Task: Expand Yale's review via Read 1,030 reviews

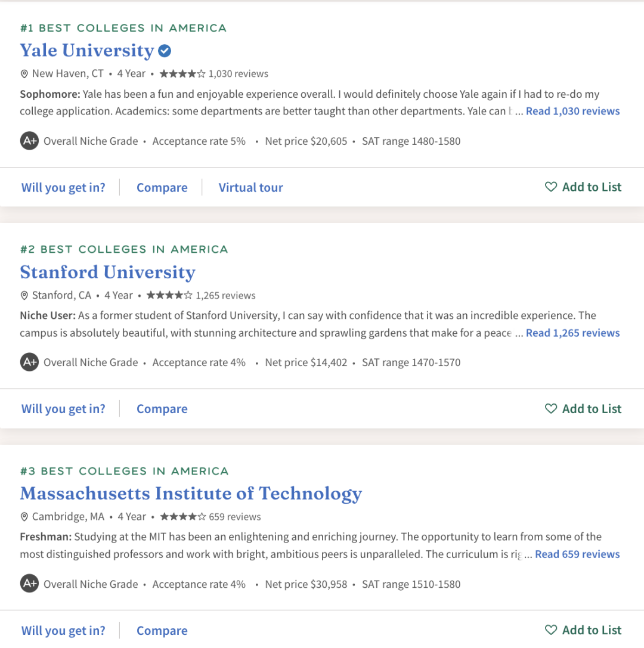Action: tap(572, 111)
